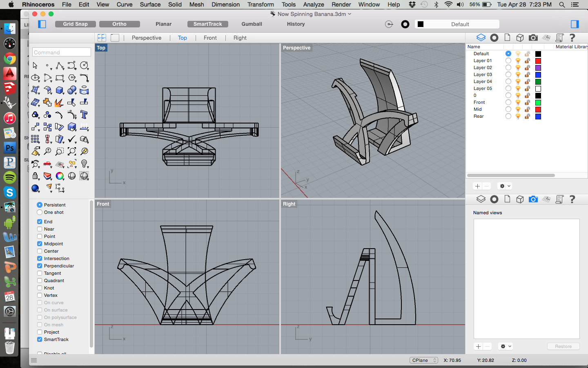
Task: Open the Surface menu
Action: pyautogui.click(x=150, y=4)
